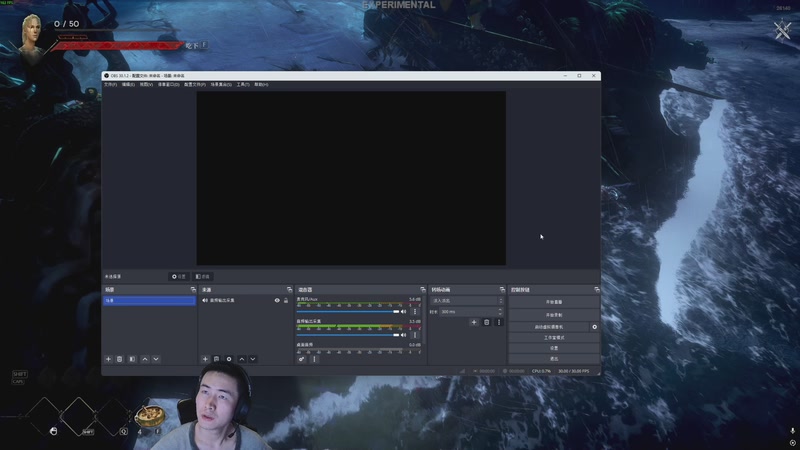This screenshot has width=800, height=450.
Task: Click the black OBS preview canvas
Action: coord(351,178)
